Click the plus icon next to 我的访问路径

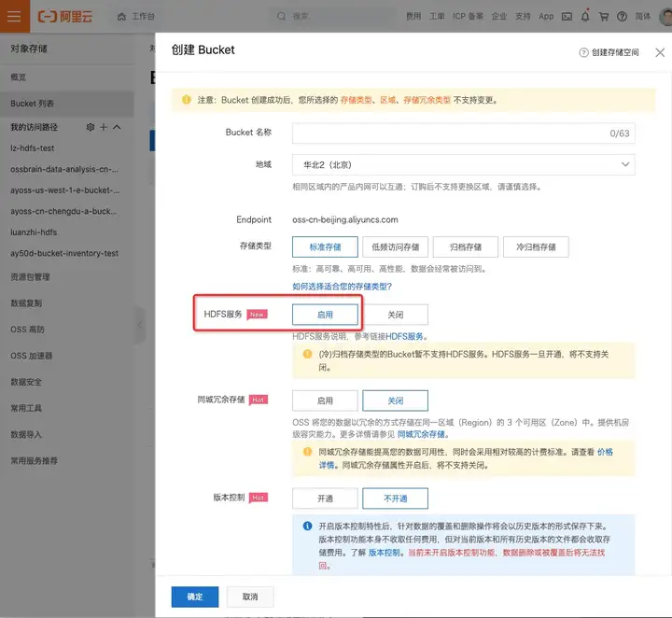click(104, 127)
